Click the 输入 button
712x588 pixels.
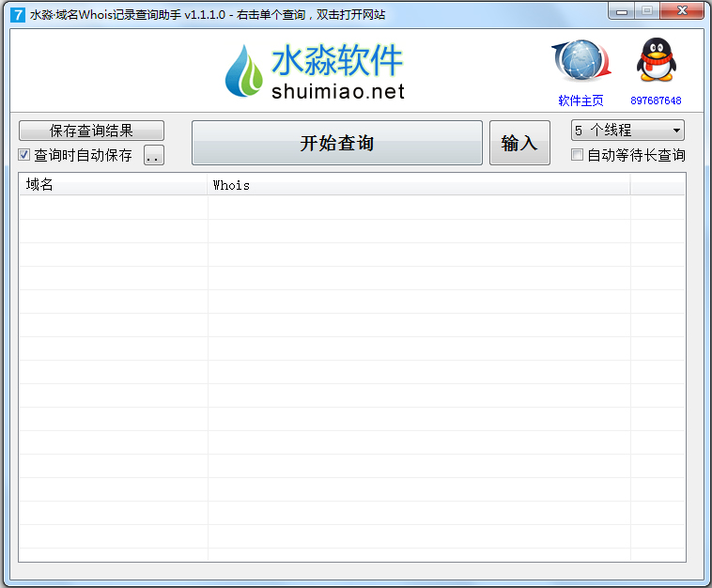click(x=519, y=143)
